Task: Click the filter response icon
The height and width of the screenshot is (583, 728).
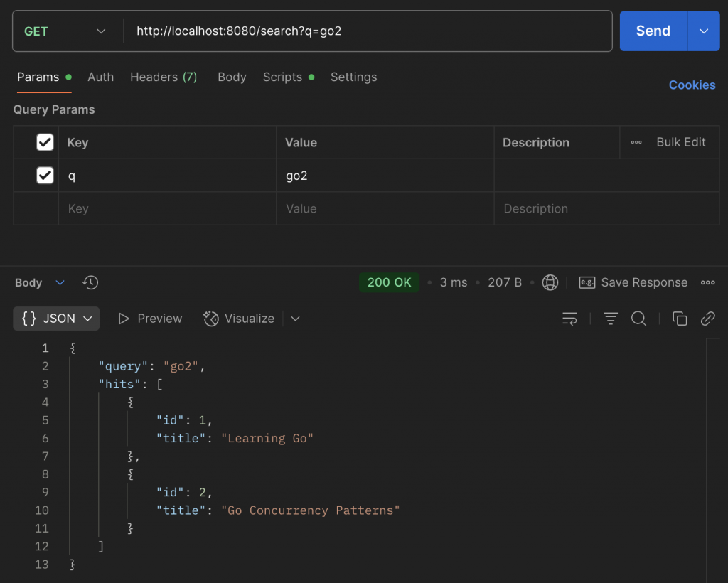Action: coord(611,319)
